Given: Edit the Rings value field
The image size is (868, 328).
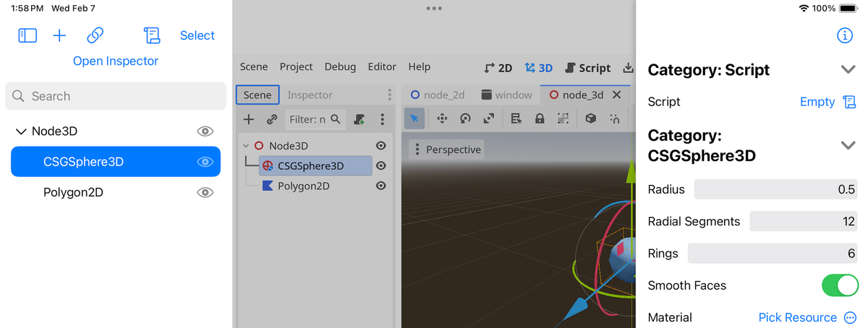Looking at the screenshot, I should click(773, 253).
